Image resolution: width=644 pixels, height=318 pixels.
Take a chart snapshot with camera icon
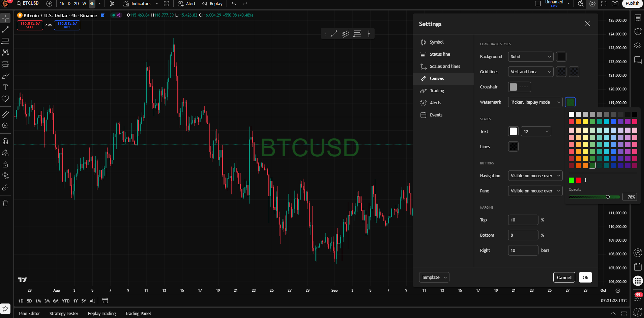click(x=615, y=4)
